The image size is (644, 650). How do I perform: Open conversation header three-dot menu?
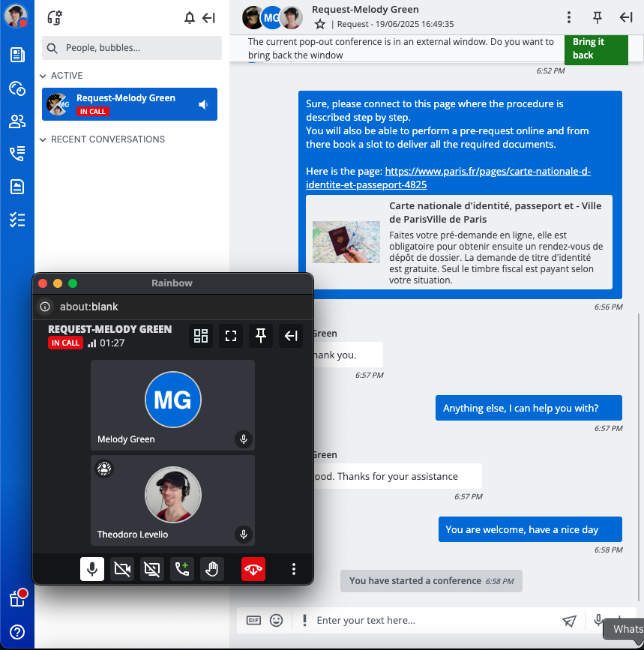[x=569, y=17]
